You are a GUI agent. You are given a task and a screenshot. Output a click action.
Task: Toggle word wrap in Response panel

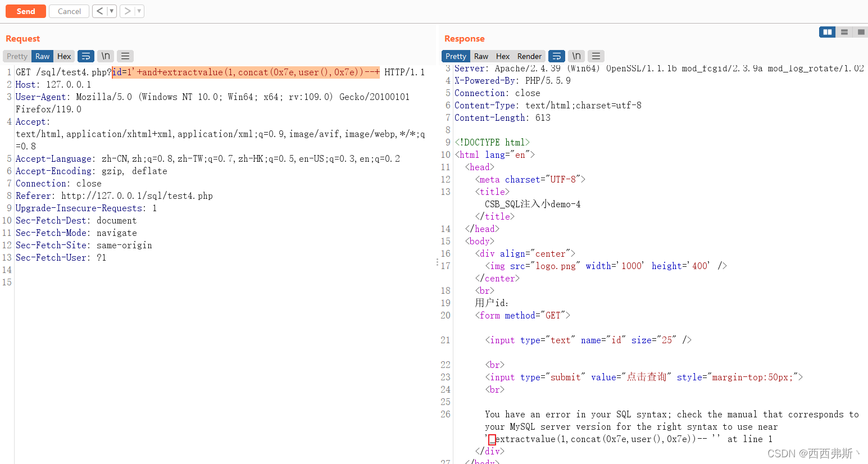tap(557, 56)
